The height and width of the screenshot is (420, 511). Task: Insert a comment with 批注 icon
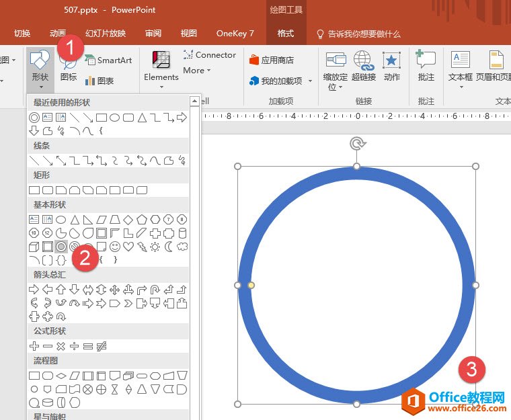coord(426,67)
